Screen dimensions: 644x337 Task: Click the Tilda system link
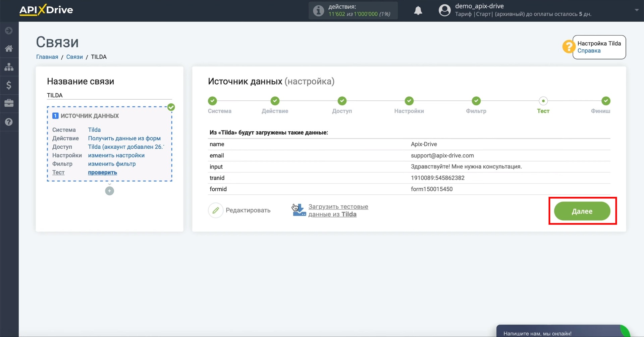click(x=94, y=130)
